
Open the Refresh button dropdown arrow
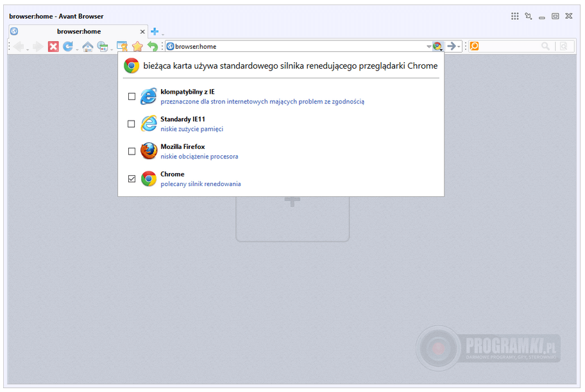pyautogui.click(x=77, y=49)
